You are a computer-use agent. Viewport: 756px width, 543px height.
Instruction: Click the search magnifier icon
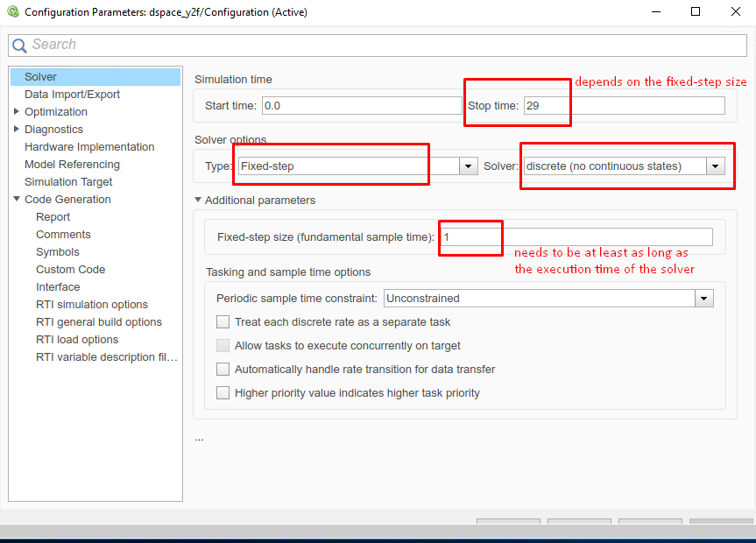coord(20,46)
